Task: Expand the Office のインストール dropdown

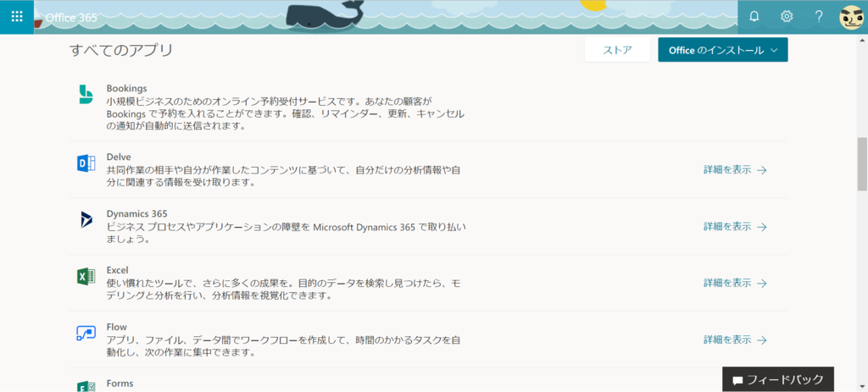Action: coord(723,50)
